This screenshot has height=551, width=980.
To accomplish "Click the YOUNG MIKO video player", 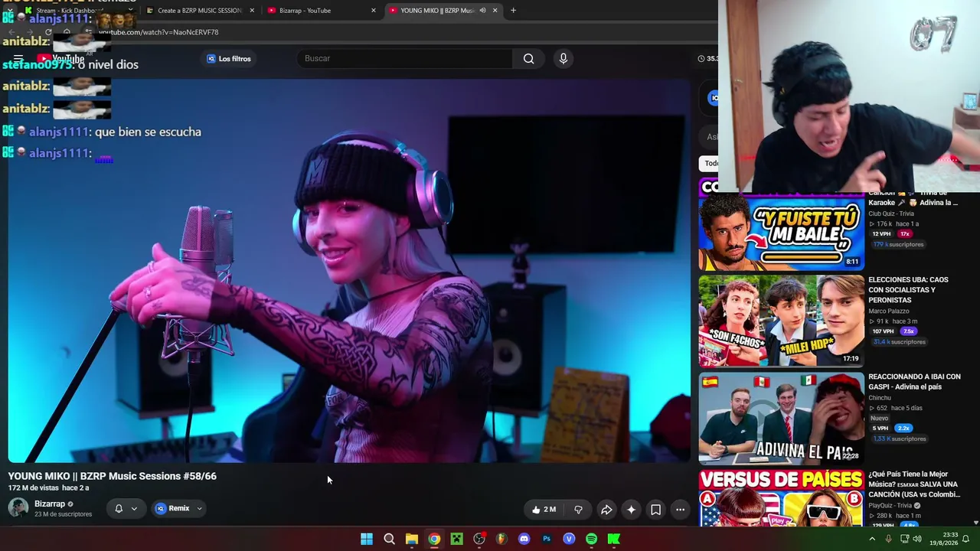I will (349, 271).
